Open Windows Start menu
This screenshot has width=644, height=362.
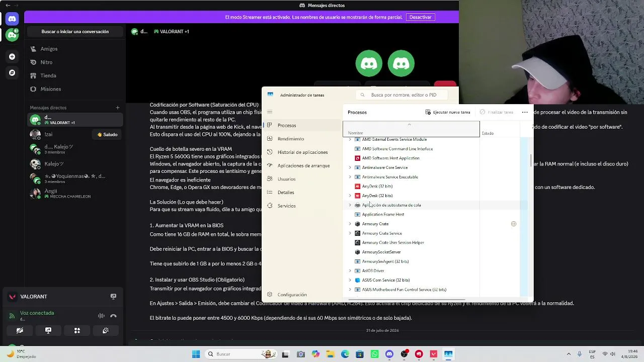click(x=196, y=354)
